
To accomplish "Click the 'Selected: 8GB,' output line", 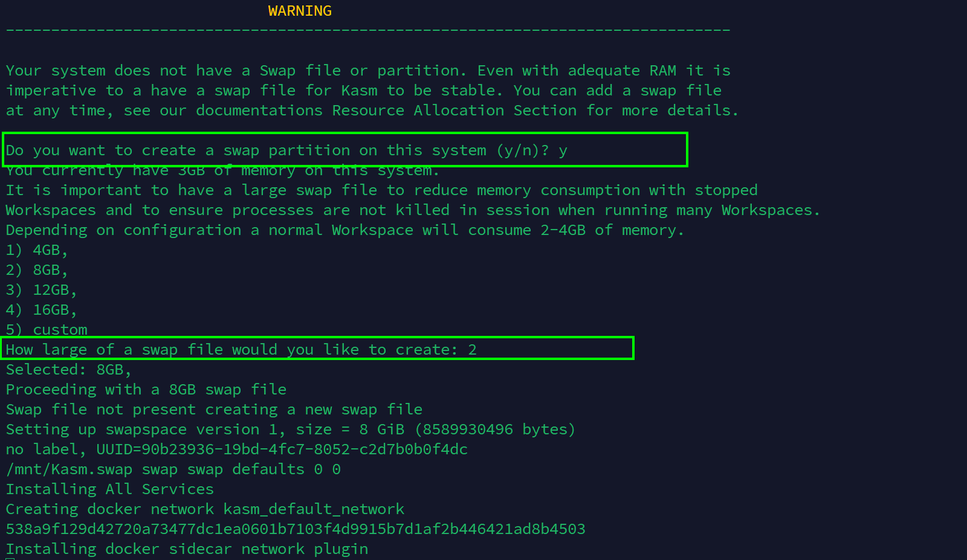I will (68, 370).
